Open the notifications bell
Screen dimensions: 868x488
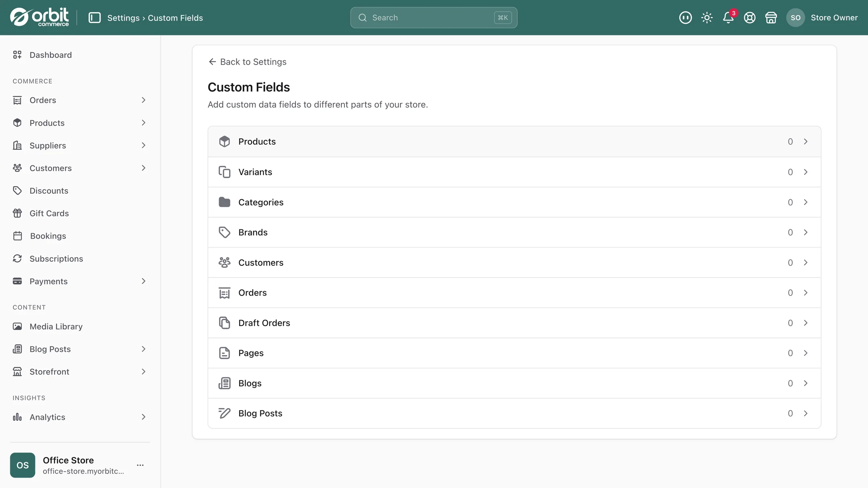728,18
